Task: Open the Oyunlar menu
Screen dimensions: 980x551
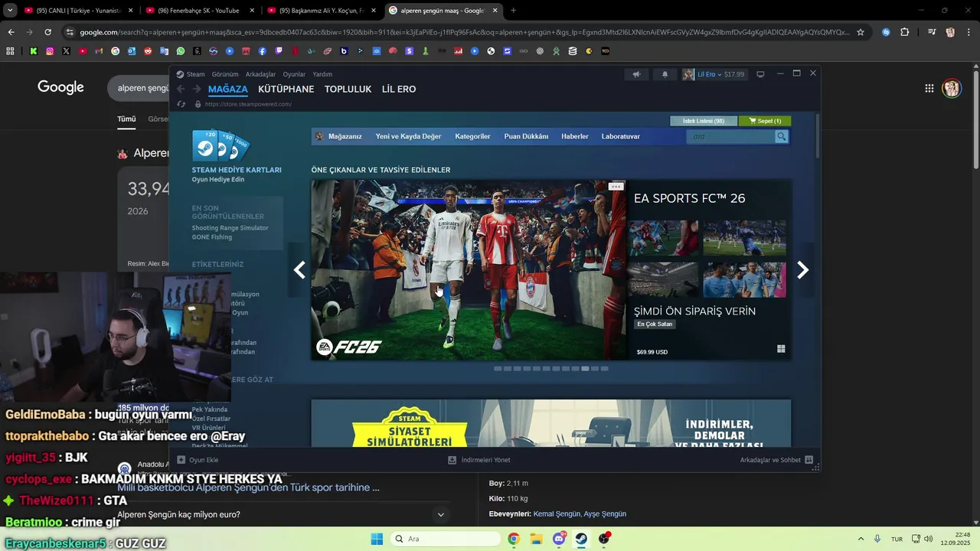Action: 294,74
